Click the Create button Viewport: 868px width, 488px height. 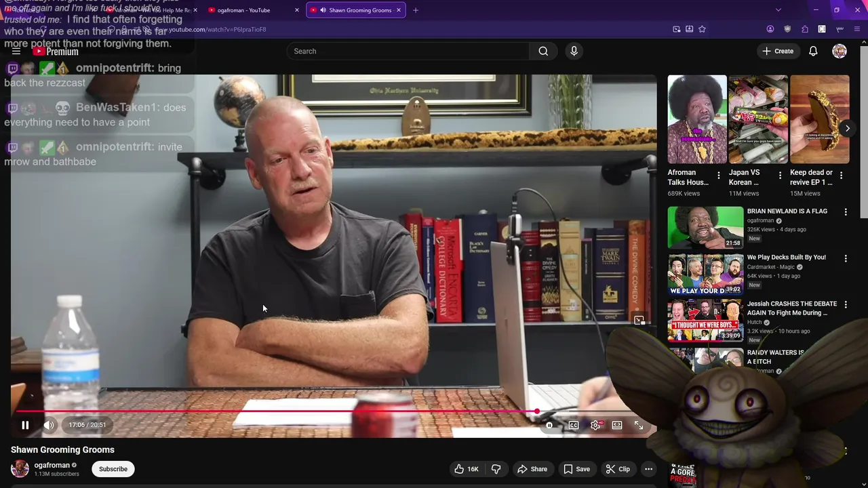[x=778, y=51]
